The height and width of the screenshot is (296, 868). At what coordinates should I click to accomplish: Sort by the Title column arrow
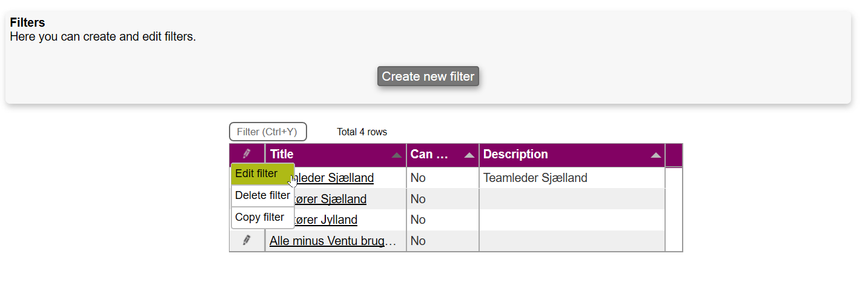(x=397, y=155)
